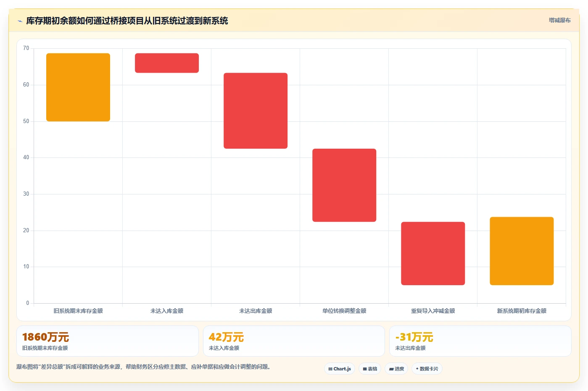The height and width of the screenshot is (391, 588).
Task: Click the Chart.js chip
Action: tap(340, 369)
